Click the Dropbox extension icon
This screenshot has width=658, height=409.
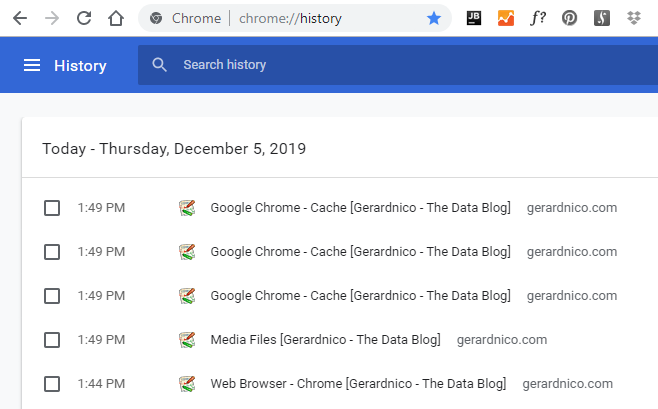633,18
